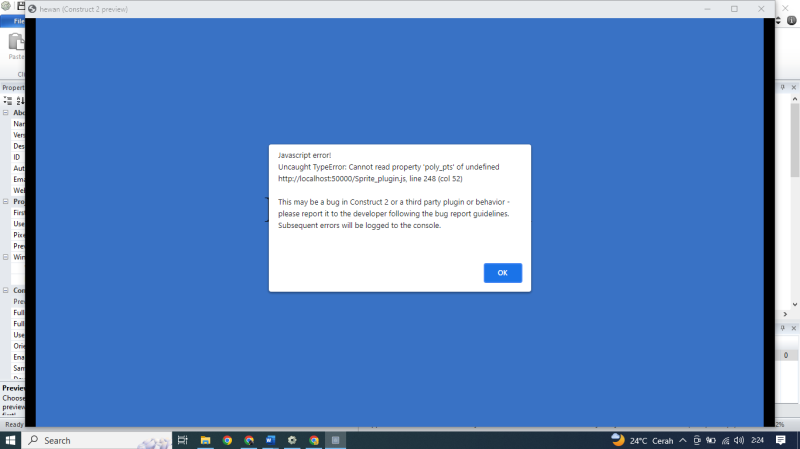
Task: Open File Explorer from the taskbar
Action: coord(205,440)
